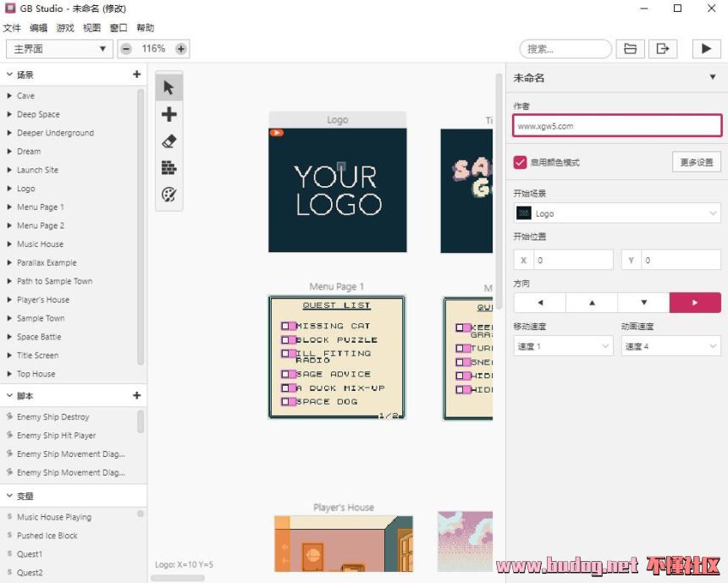Open the project folder icon
Viewport: 728px width, 583px height.
(630, 49)
